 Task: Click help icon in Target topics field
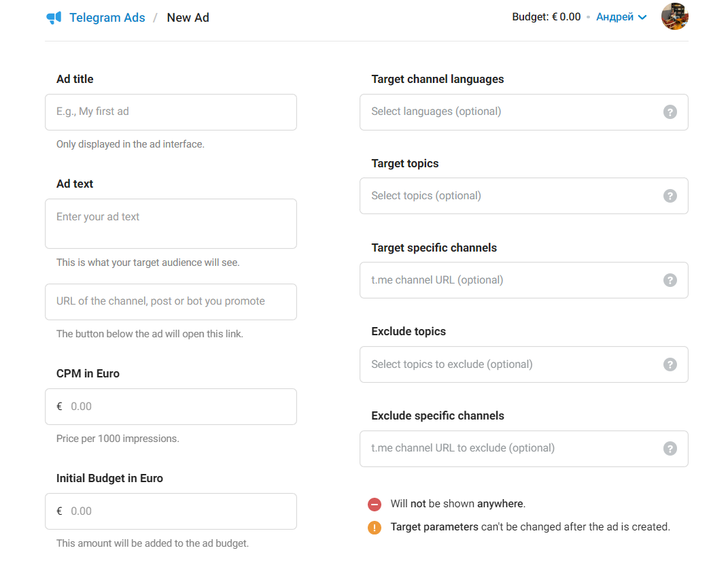pos(670,196)
